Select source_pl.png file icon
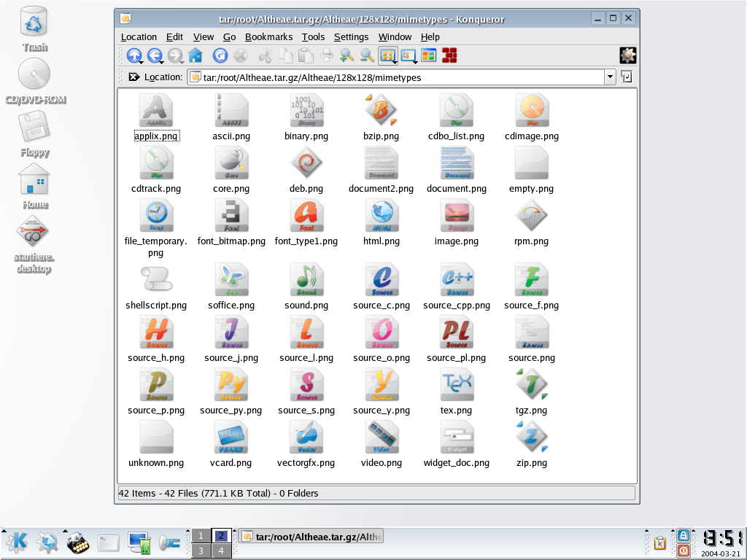 (457, 332)
